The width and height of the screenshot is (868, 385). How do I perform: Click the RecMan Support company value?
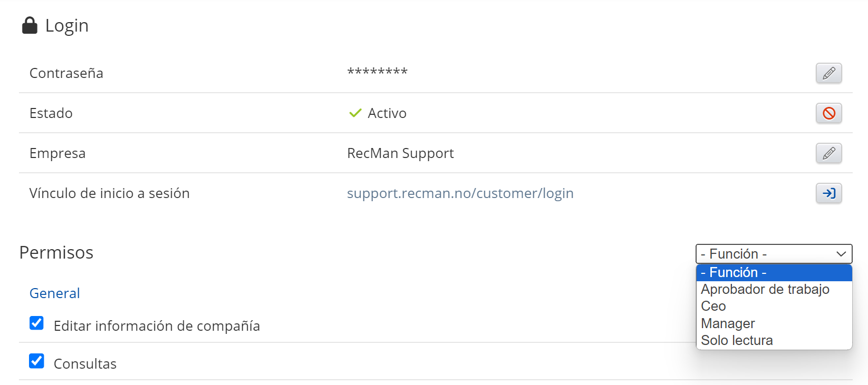pyautogui.click(x=400, y=153)
